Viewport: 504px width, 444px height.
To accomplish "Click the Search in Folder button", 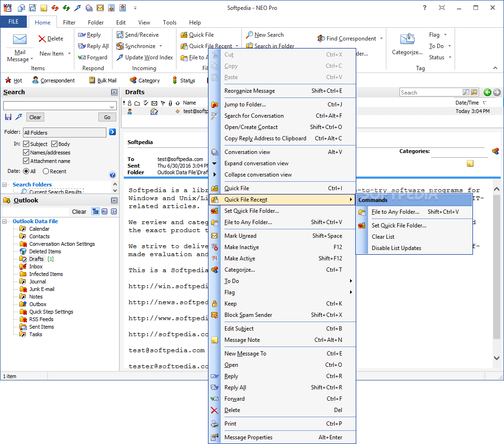I will (270, 46).
